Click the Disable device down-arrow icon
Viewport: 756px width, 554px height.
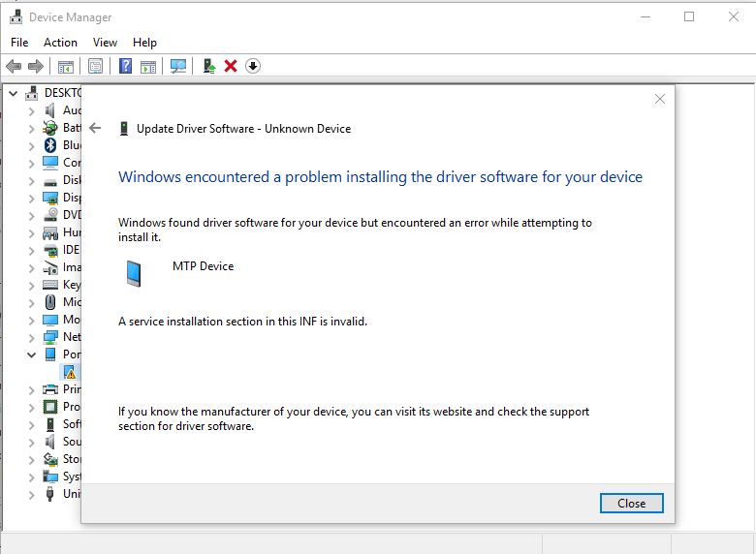[x=253, y=66]
